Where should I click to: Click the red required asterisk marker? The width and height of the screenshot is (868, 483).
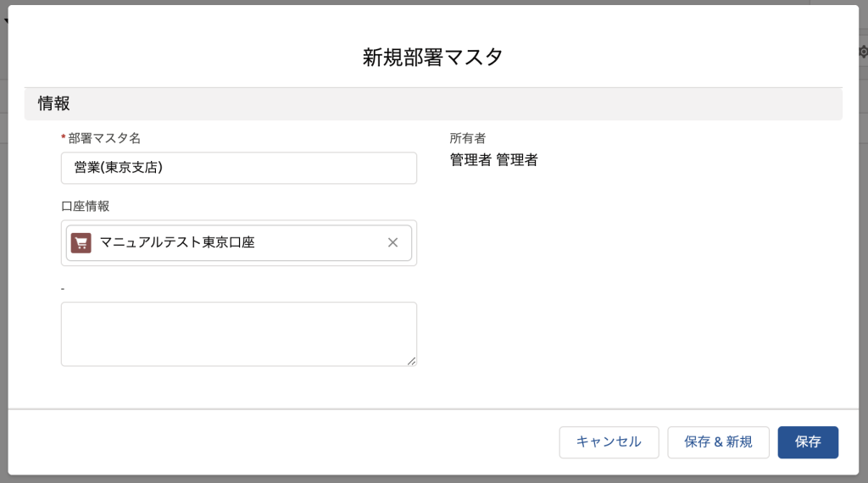point(63,137)
